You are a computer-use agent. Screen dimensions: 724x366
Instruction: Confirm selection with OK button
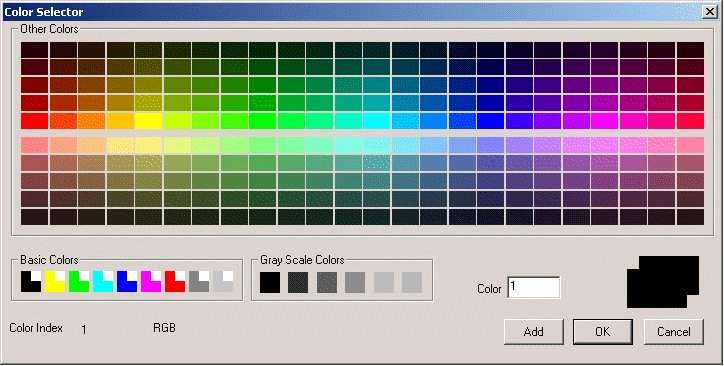603,331
